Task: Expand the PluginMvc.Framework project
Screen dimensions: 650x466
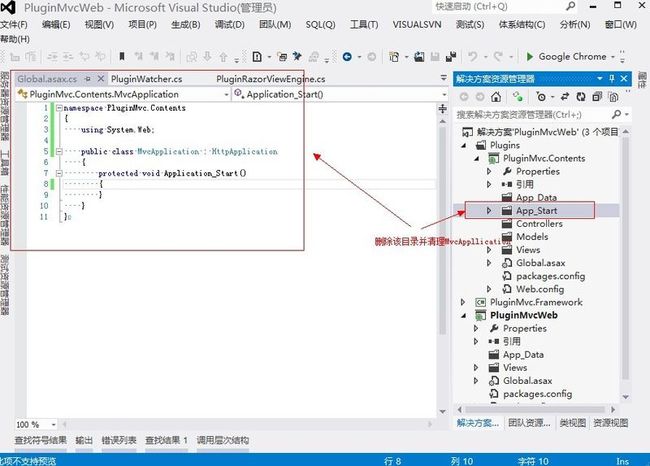Action: coord(463,302)
